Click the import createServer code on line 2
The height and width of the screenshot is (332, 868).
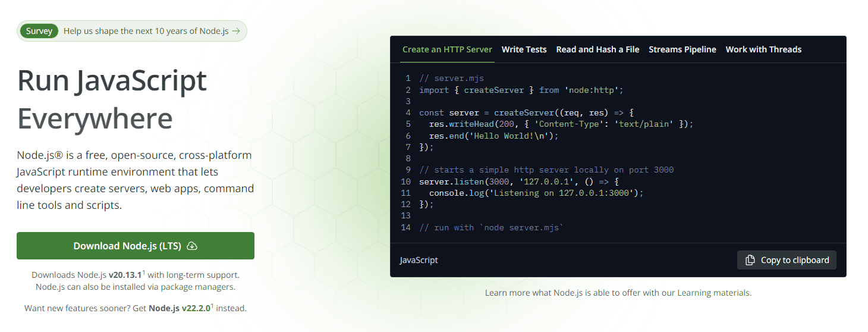click(521, 90)
